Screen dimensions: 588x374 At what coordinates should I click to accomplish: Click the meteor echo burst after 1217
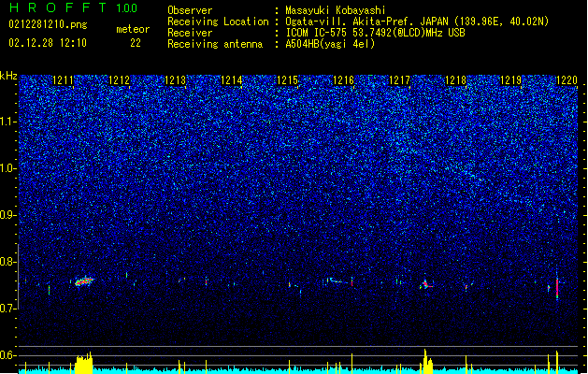(426, 285)
